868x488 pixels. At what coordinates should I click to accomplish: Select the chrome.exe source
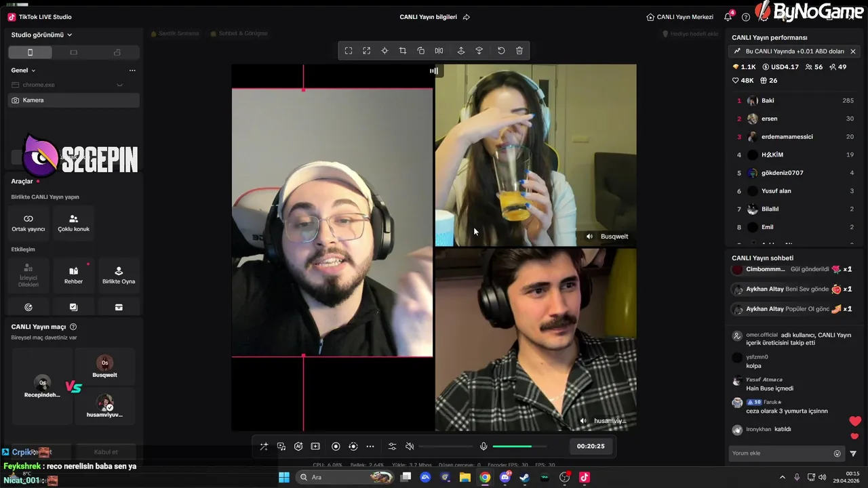click(74, 85)
